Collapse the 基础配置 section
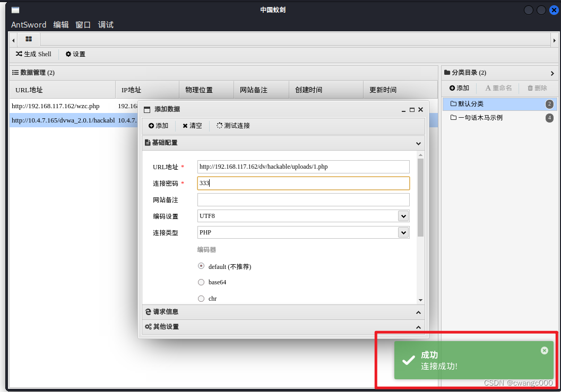Image resolution: width=561 pixels, height=392 pixels. (x=418, y=143)
